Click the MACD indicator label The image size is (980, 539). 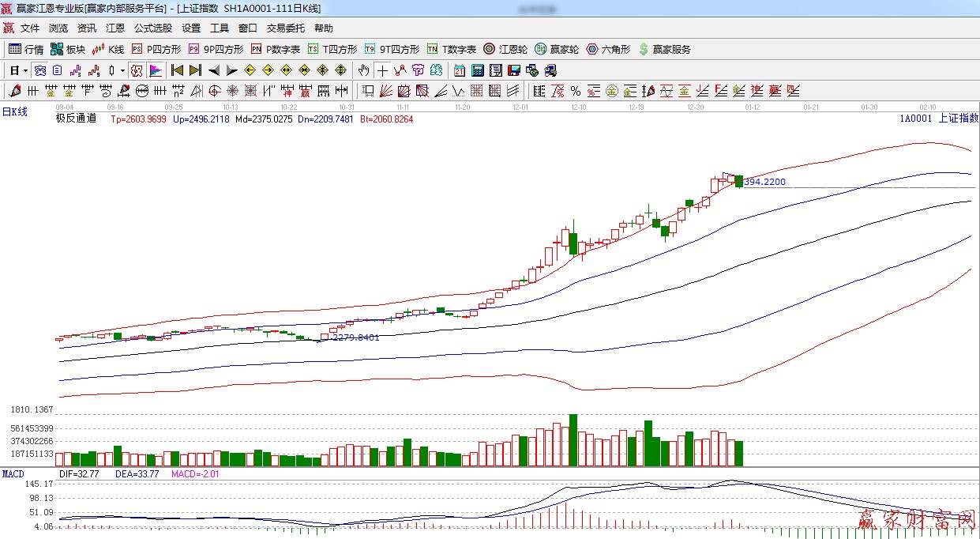coord(13,474)
